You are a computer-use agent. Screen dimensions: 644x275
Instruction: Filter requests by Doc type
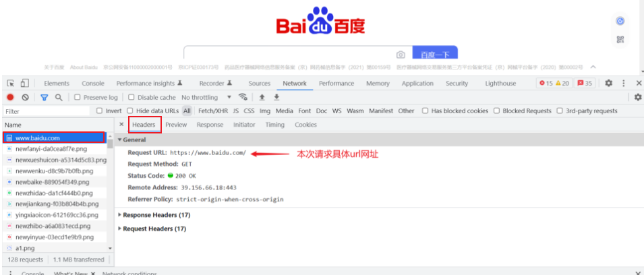[322, 111]
